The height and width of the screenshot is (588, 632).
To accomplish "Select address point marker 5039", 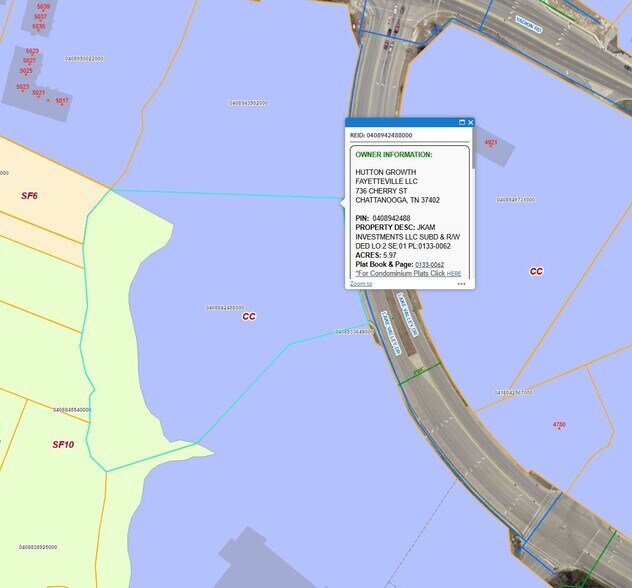I will click(x=40, y=7).
